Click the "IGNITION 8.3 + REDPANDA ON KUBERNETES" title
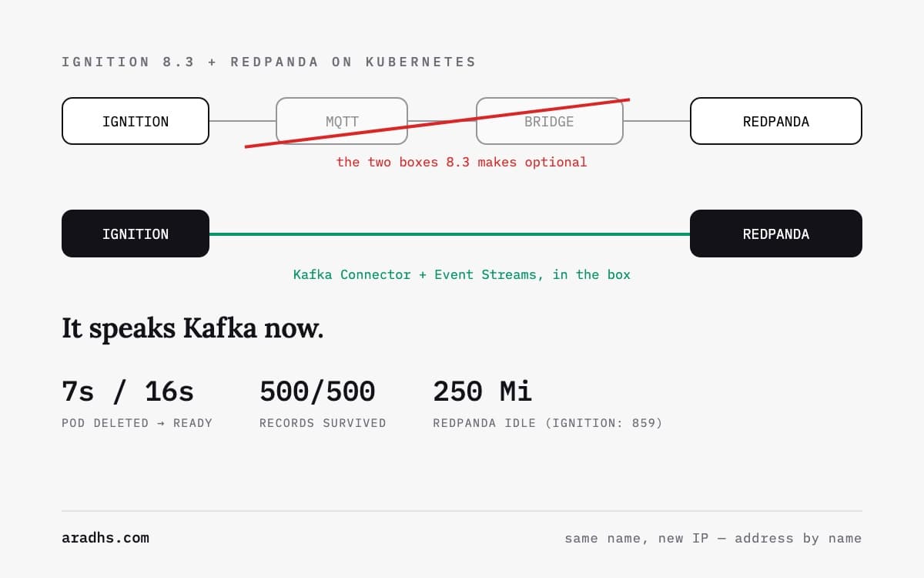Screen dimensions: 924x578 pos(269,62)
